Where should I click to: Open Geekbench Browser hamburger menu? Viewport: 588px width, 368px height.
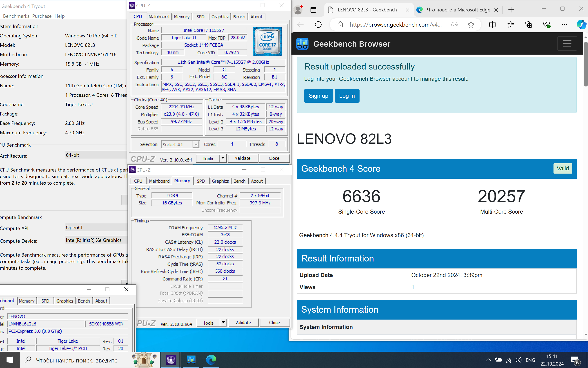pos(567,44)
